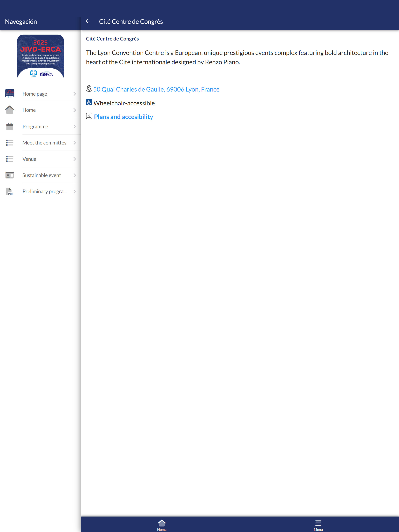Expand the Home page chevron
The image size is (399, 532).
click(x=75, y=94)
